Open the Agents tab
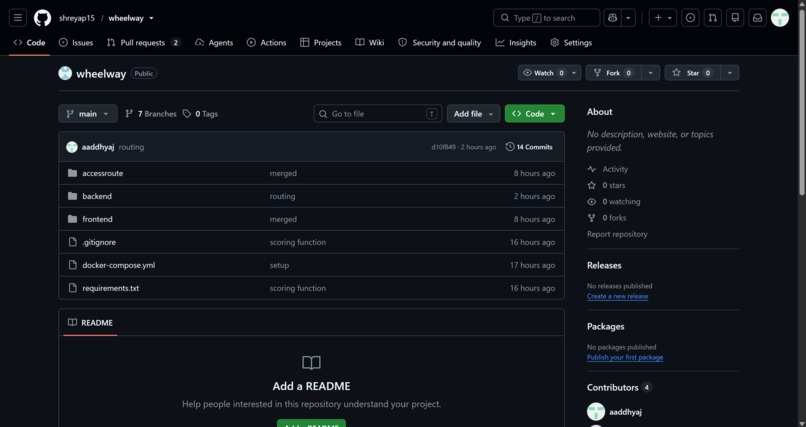 click(x=214, y=43)
